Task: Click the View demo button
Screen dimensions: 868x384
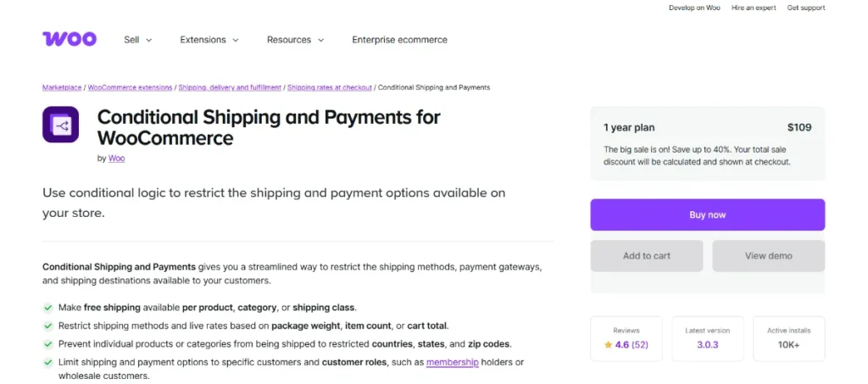Action: click(768, 256)
